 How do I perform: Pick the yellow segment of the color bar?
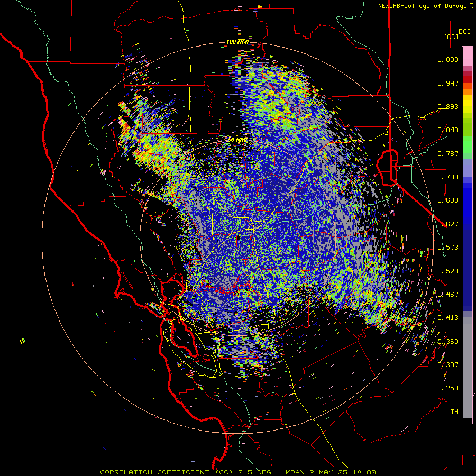(x=467, y=104)
